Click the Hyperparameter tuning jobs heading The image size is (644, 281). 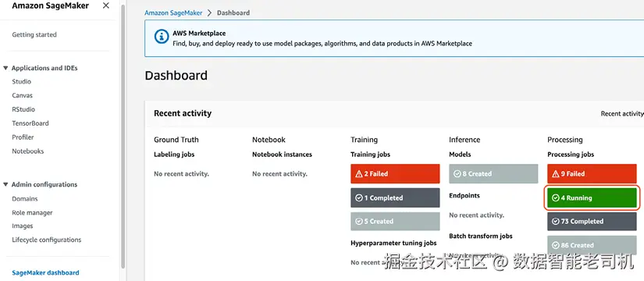(393, 244)
